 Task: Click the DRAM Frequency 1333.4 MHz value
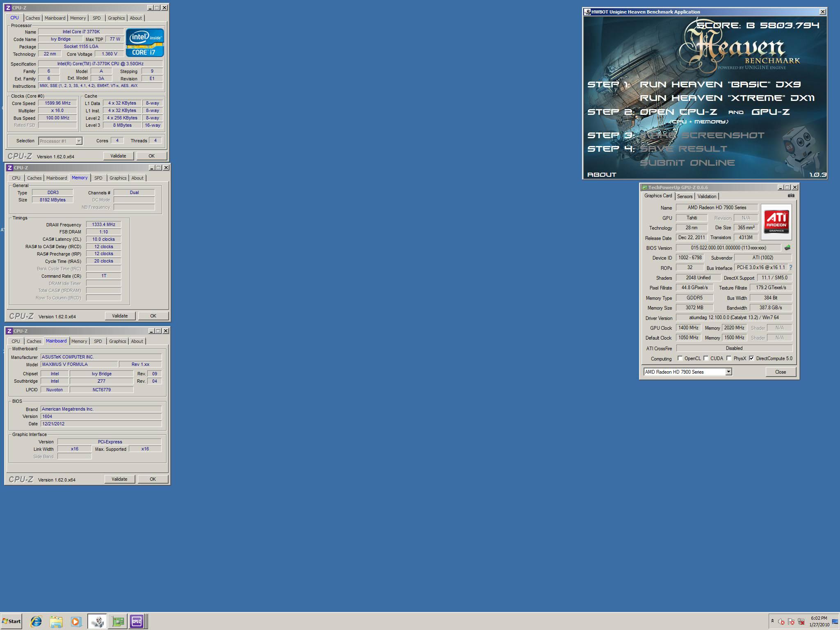coord(103,224)
